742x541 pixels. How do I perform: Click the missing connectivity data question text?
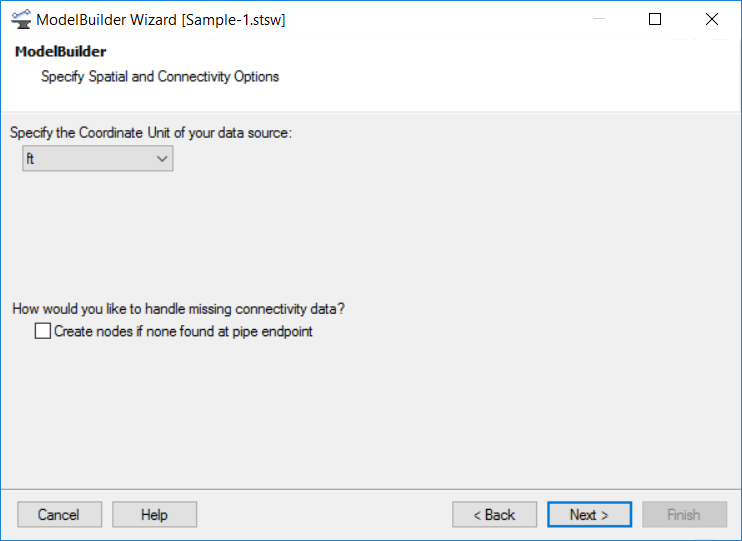click(178, 309)
